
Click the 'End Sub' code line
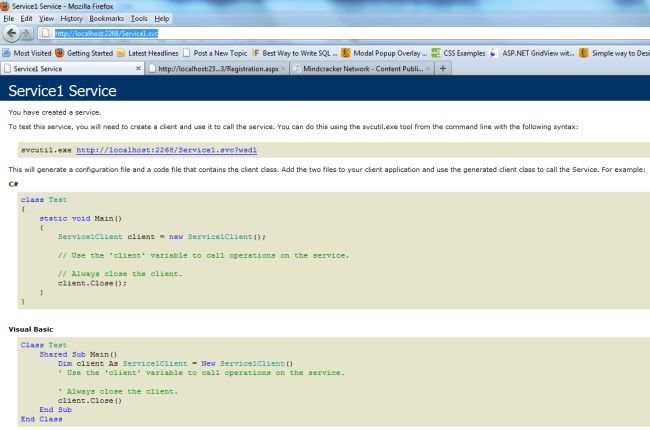coord(56,410)
